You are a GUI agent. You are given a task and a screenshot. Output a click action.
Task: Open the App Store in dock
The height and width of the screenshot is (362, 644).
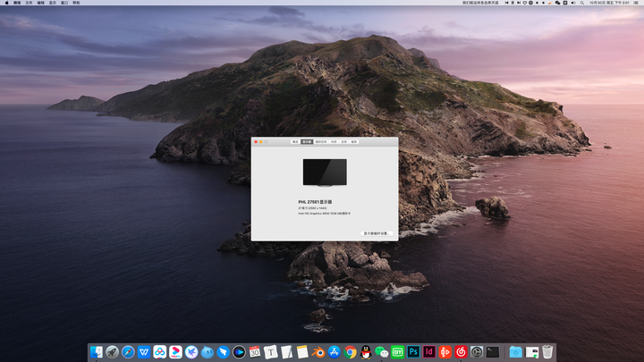(334, 352)
